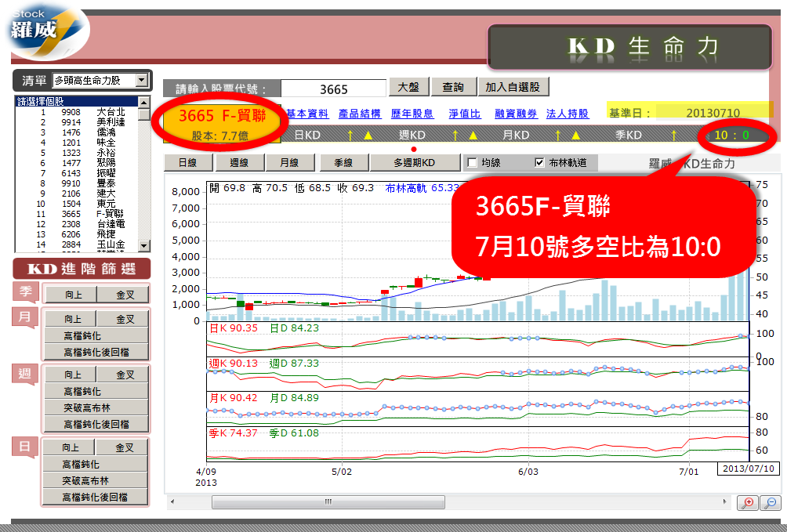Image resolution: width=787 pixels, height=532 pixels.
Task: Enable the 均線 checkbox
Action: (x=472, y=163)
